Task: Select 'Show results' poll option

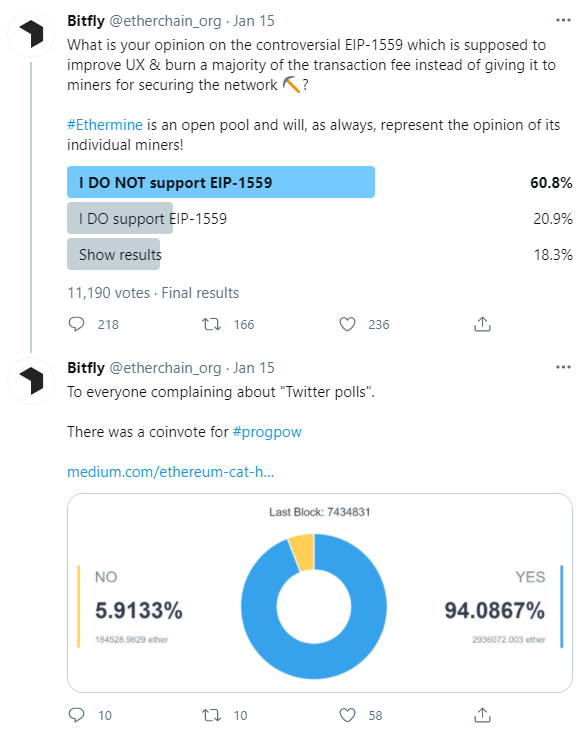Action: 319,254
